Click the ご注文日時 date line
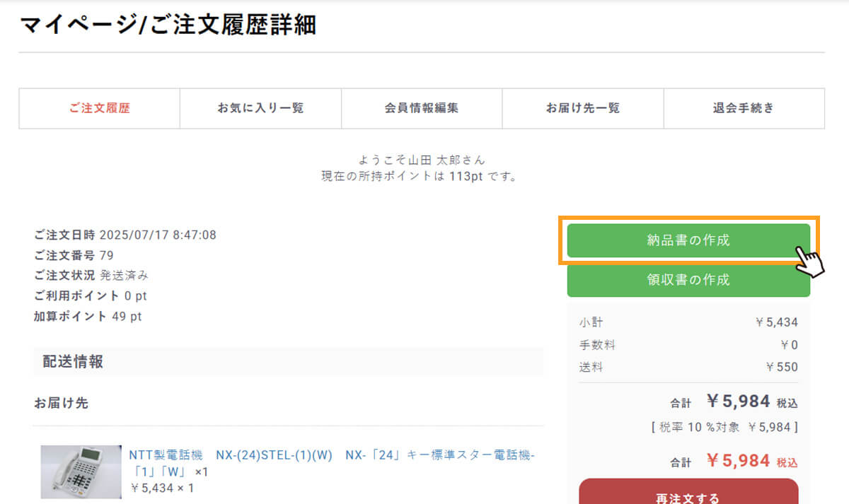The image size is (849, 504). point(125,235)
